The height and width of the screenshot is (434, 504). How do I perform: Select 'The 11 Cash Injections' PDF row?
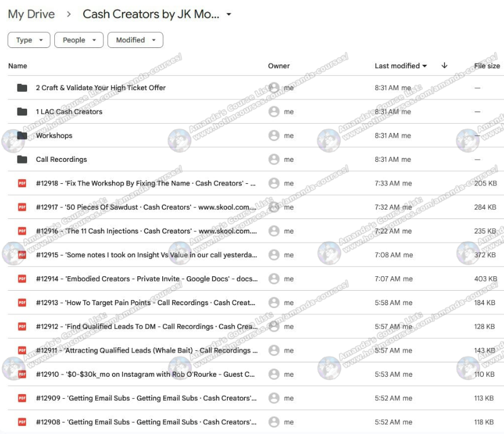click(145, 231)
